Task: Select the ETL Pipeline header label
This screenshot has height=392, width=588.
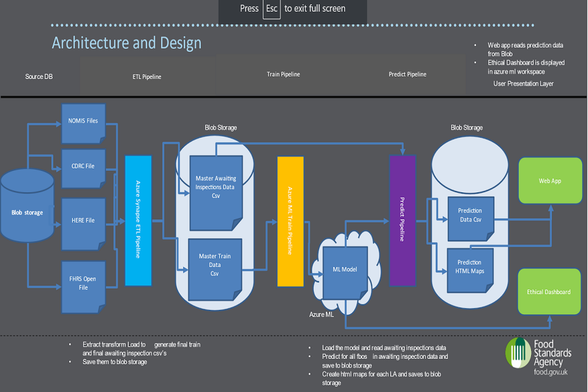Action: coord(147,77)
